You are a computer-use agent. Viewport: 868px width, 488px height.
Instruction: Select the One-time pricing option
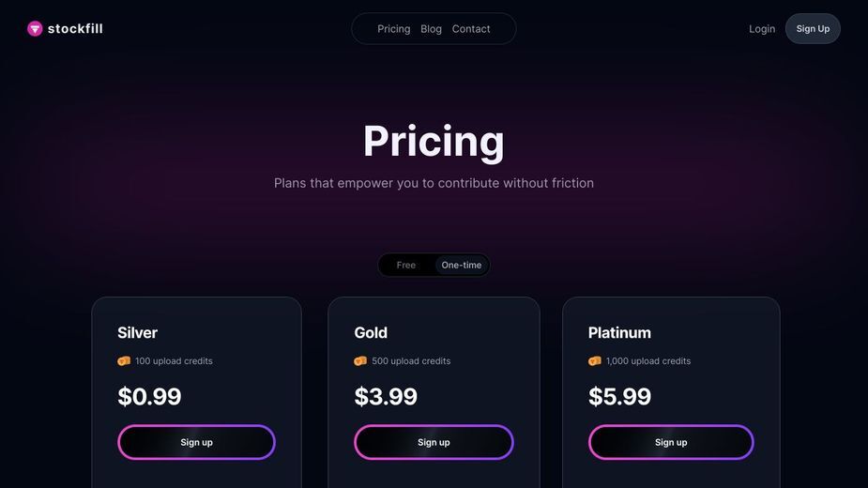click(x=461, y=266)
